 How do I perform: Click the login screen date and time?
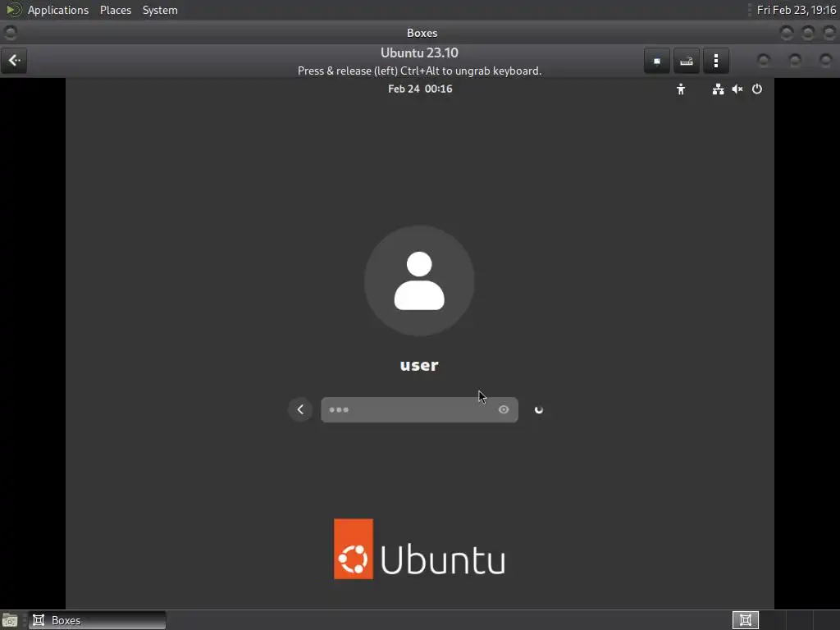coord(420,89)
